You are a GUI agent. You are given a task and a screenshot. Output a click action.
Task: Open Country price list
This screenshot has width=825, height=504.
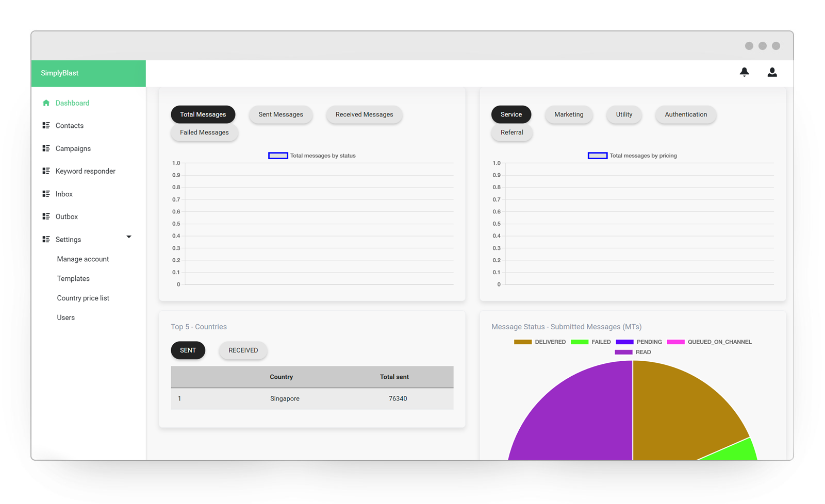[x=83, y=298]
